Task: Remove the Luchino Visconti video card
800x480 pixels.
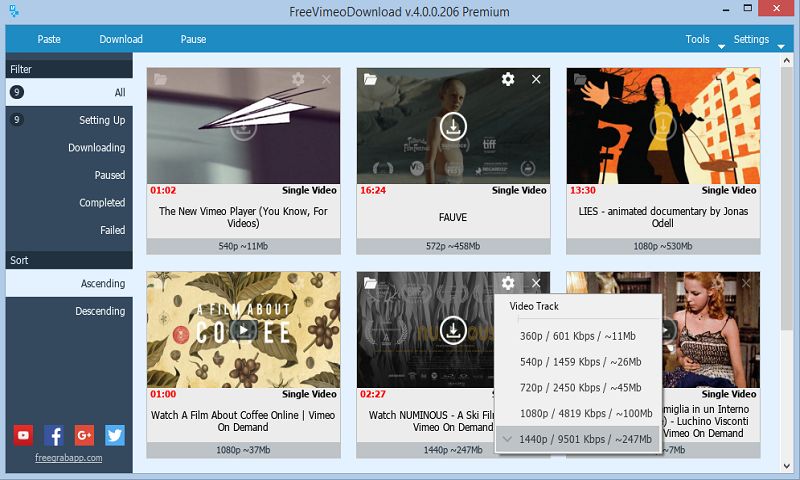Action: pyautogui.click(x=746, y=283)
